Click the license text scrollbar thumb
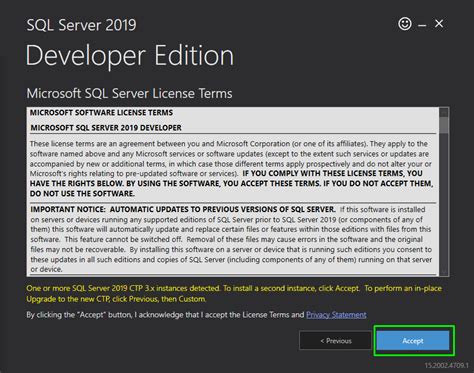Viewport: 474px width, 373px height. click(x=444, y=125)
